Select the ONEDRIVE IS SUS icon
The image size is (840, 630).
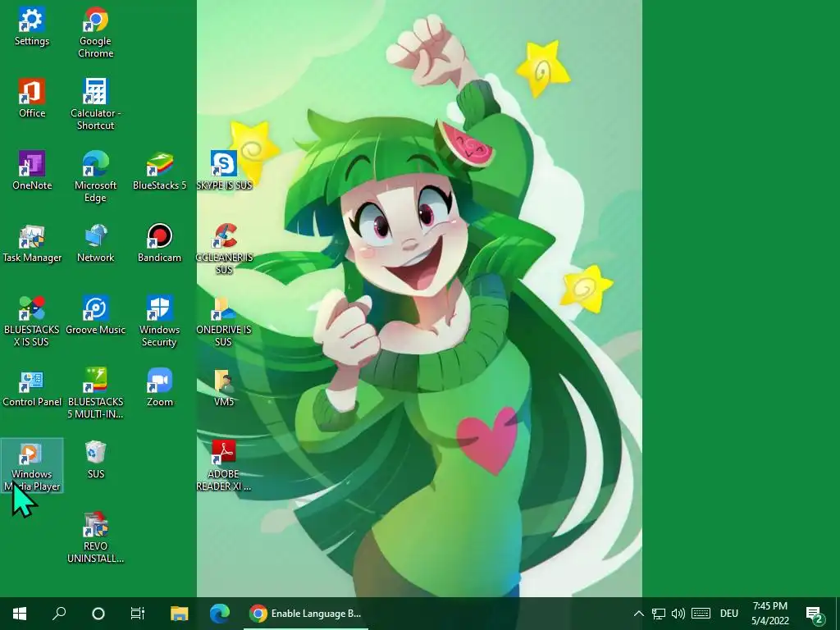point(223,322)
